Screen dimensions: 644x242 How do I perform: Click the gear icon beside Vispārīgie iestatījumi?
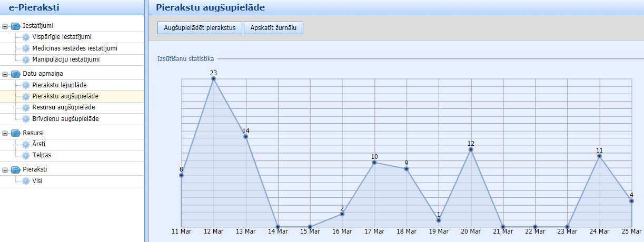26,37
